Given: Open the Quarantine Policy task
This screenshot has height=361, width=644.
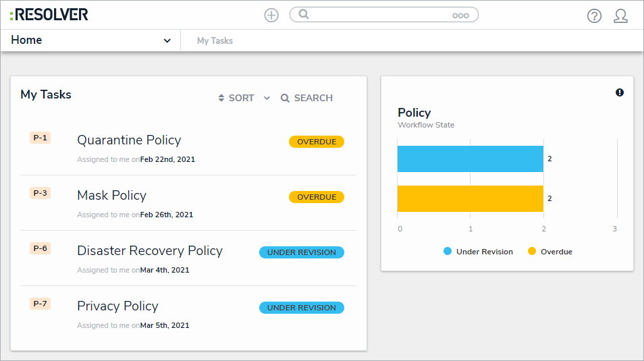Looking at the screenshot, I should [x=129, y=140].
